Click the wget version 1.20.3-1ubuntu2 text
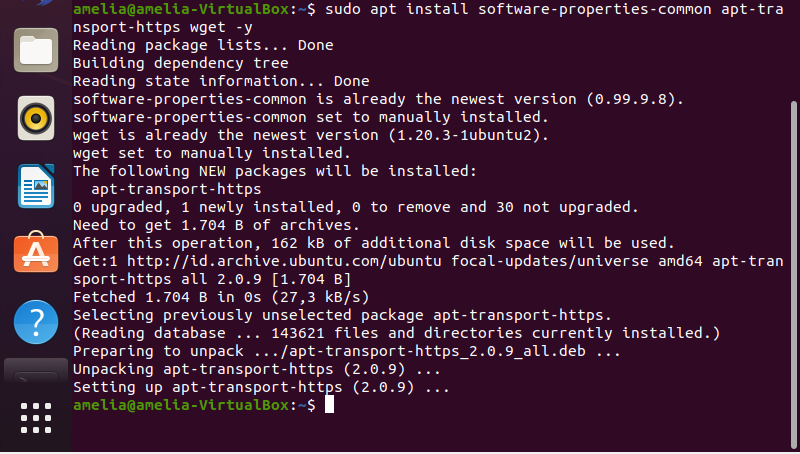 pos(463,135)
